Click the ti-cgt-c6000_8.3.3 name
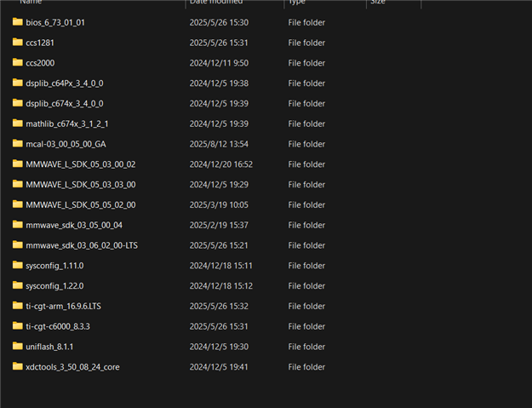Screen dimensions: 532x408 point(58,326)
